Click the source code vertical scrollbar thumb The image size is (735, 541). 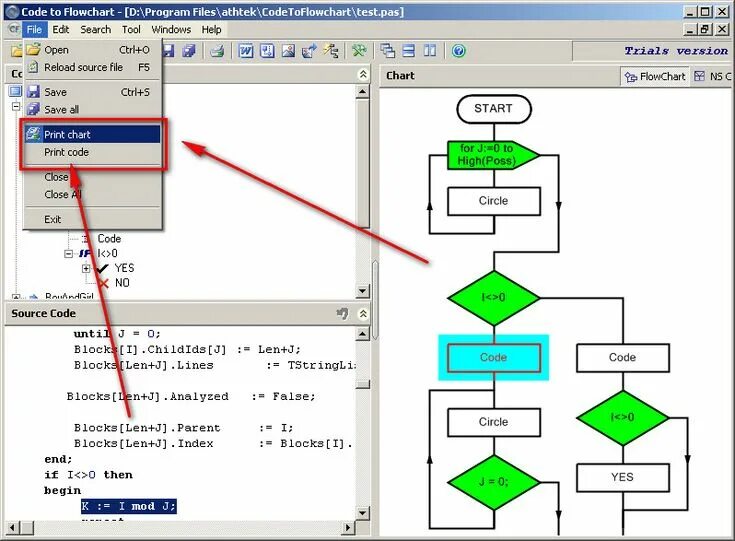click(363, 384)
